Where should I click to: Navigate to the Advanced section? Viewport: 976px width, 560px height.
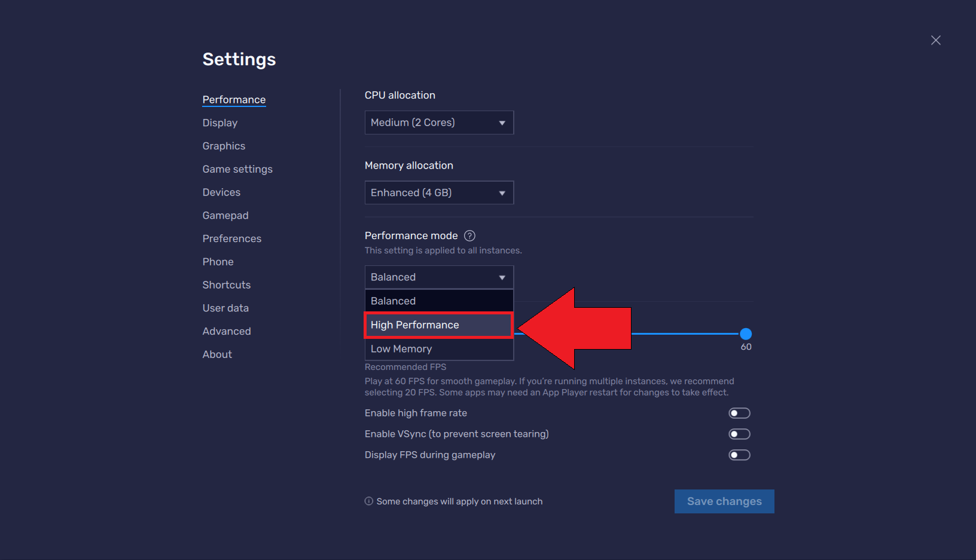pos(226,331)
